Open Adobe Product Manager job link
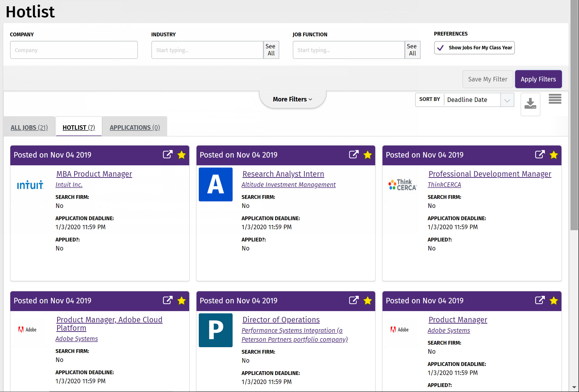Image resolution: width=579 pixels, height=392 pixels. 458,319
